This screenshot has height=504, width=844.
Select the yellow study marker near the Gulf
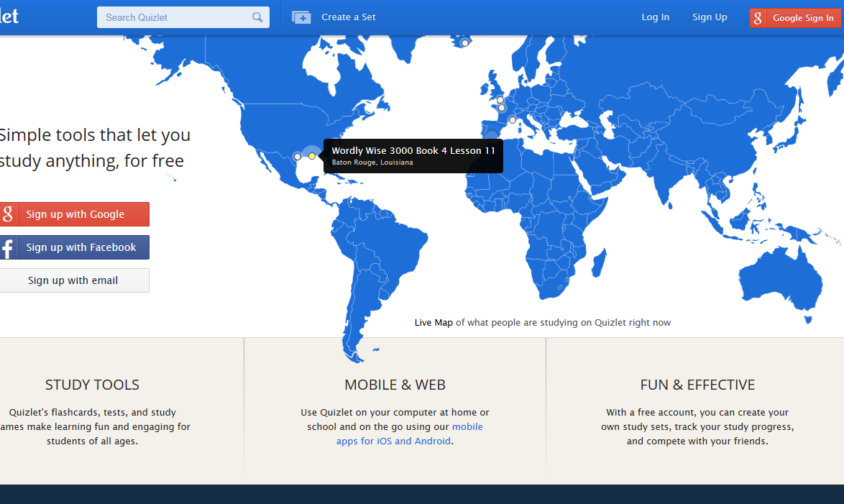[311, 156]
